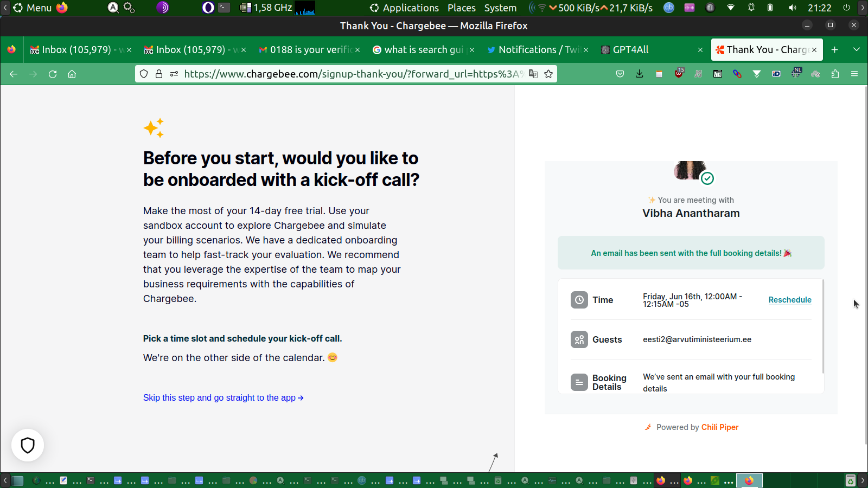Click the CPU frequency 1,58 GHz monitor

(267, 8)
